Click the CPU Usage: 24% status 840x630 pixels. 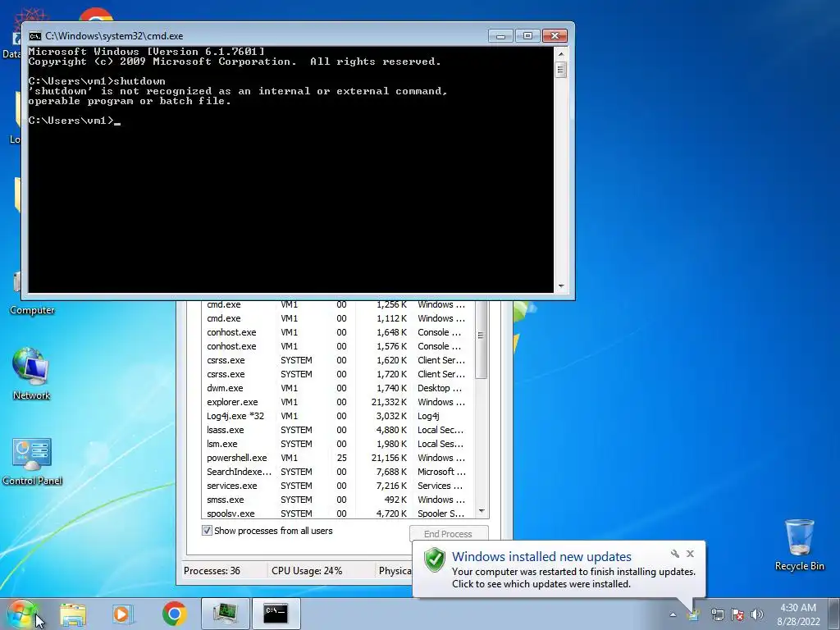pyautogui.click(x=307, y=571)
